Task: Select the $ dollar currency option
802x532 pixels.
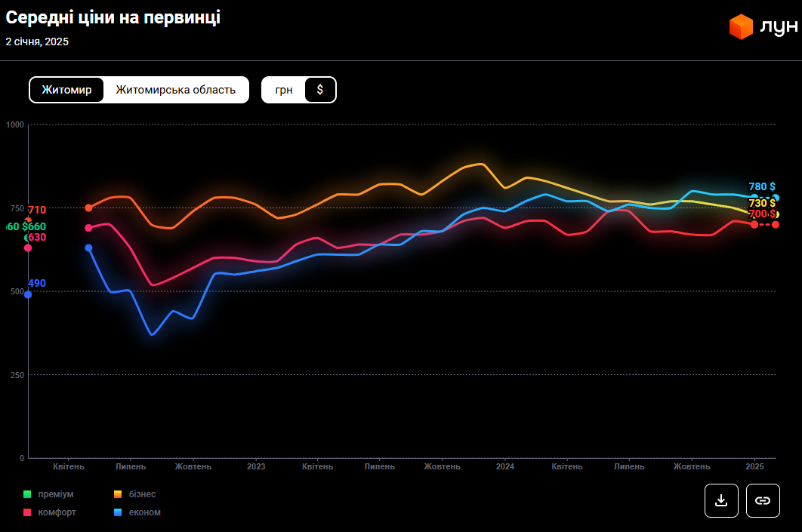Action: 320,90
